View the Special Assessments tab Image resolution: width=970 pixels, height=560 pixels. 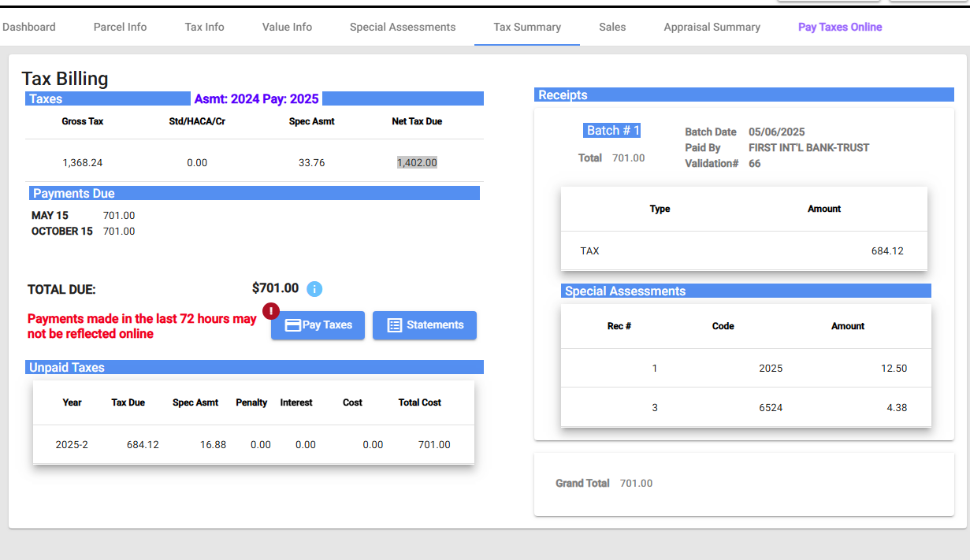403,27
